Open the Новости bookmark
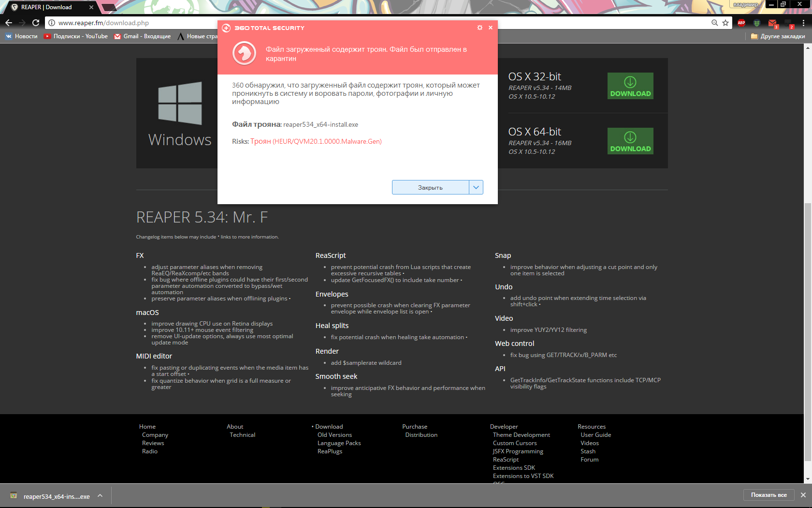Viewport: 812px width, 508px height. click(21, 36)
